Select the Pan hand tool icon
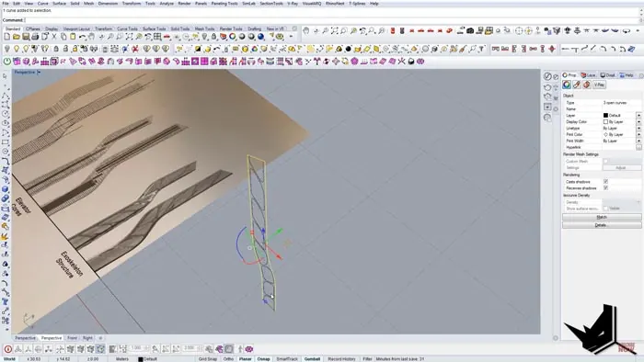The width and height of the screenshot is (644, 362). pyautogui.click(x=92, y=37)
